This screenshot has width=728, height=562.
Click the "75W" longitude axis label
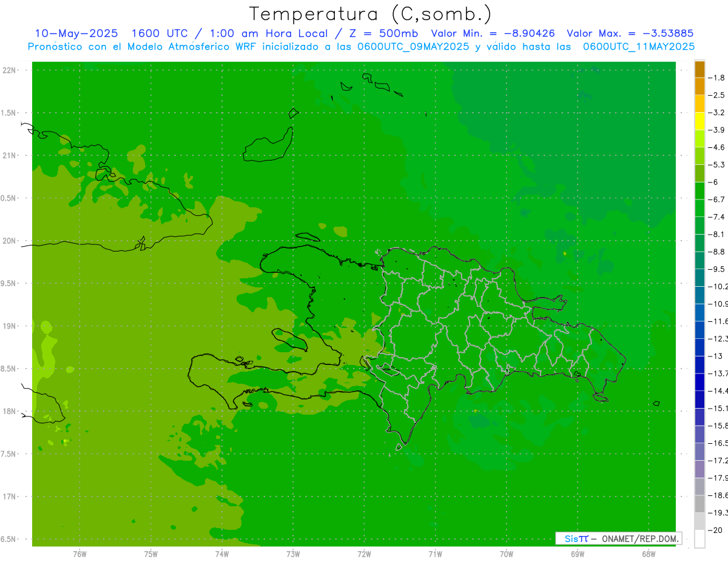(151, 554)
